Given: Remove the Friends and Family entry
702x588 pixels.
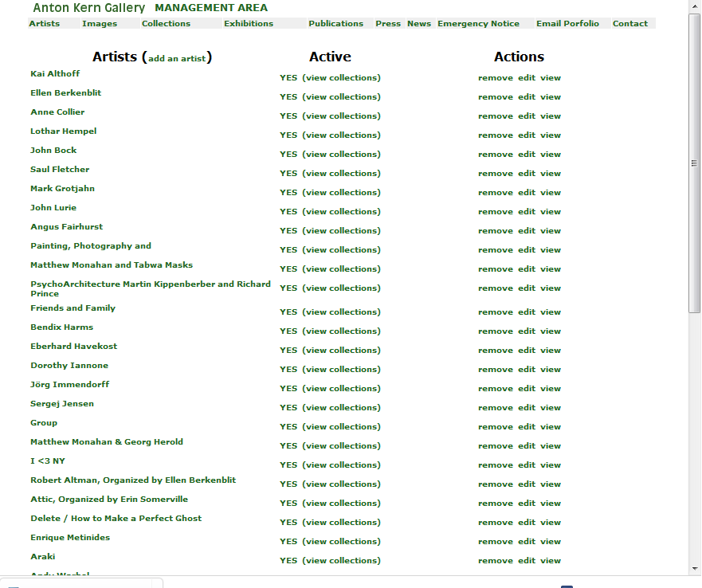Looking at the screenshot, I should [x=495, y=312].
